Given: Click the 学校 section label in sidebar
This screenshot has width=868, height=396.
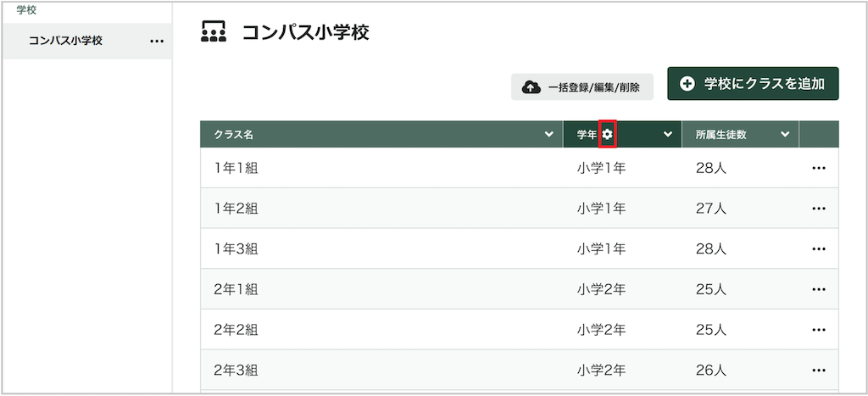Looking at the screenshot, I should [25, 10].
